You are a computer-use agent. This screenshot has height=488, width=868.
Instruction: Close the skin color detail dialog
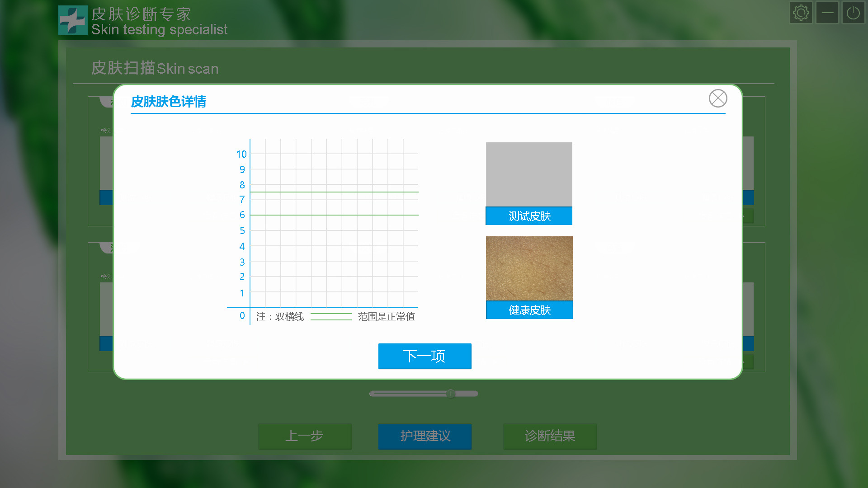click(718, 98)
